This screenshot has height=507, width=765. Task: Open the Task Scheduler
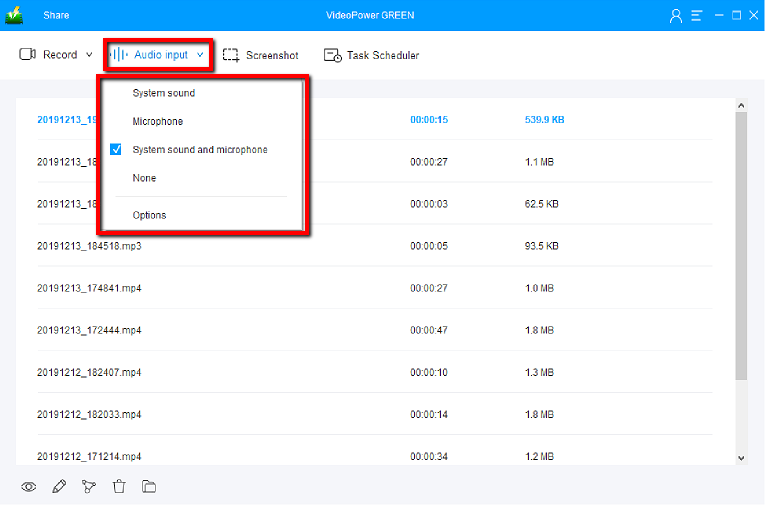(371, 55)
